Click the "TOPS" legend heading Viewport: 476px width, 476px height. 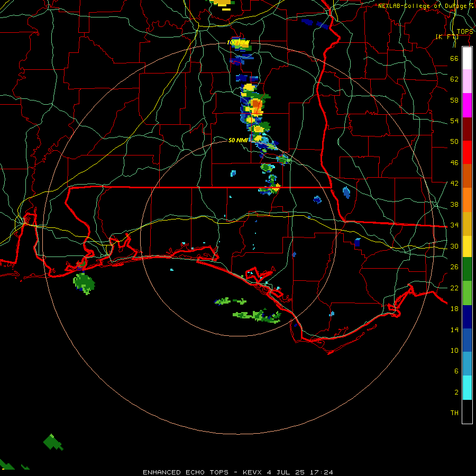pos(465,32)
